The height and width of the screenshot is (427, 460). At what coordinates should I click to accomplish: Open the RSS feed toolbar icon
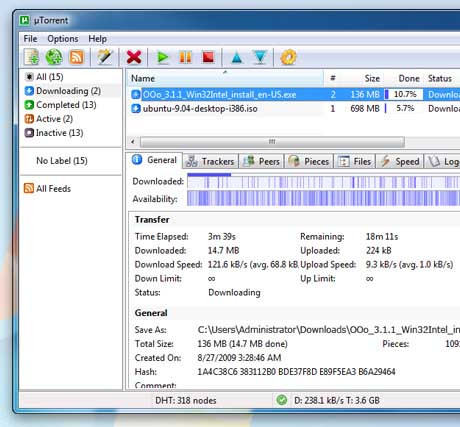(x=77, y=57)
